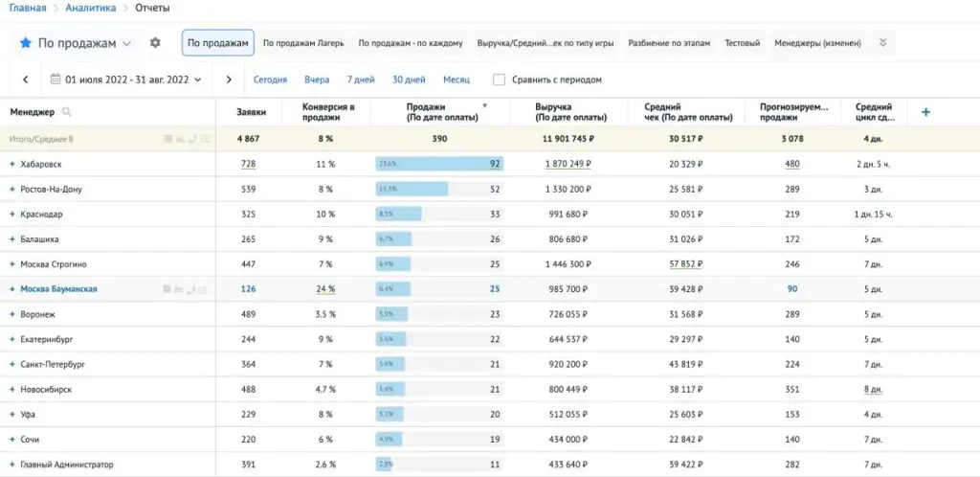Screen dimensions: 980x477
Task: Expand the Краснодар row
Action: tap(11, 214)
